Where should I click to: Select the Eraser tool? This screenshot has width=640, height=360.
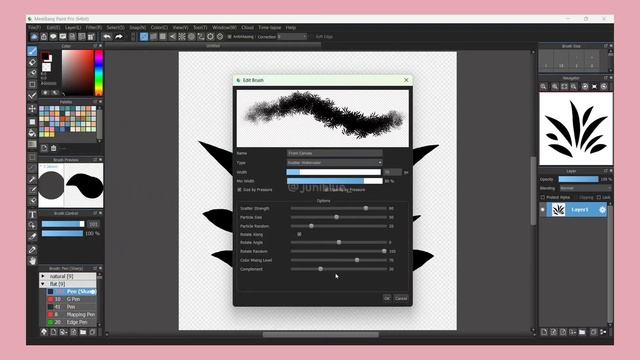32,62
